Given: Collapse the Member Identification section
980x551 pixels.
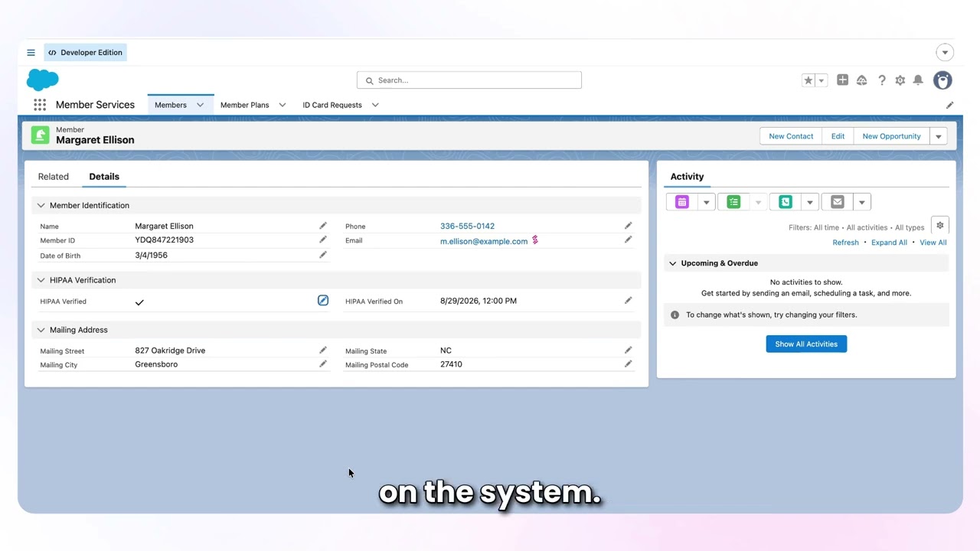Looking at the screenshot, I should click(x=41, y=205).
